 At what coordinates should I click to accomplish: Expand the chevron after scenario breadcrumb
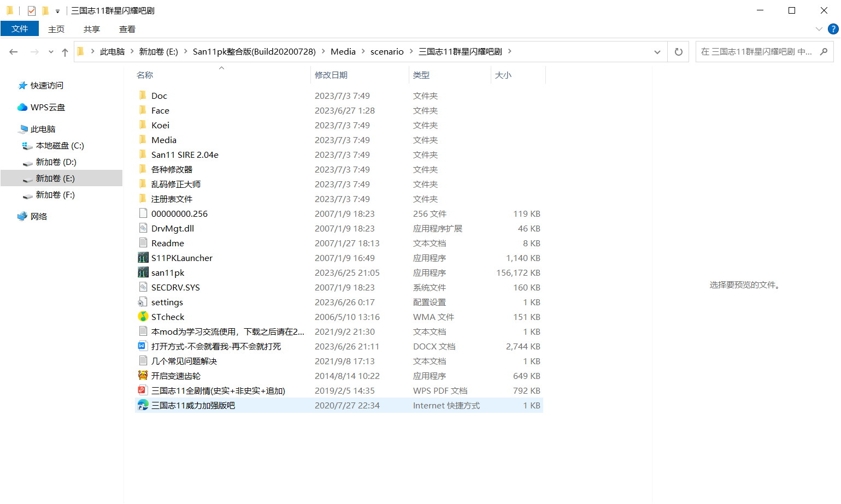[x=411, y=51]
